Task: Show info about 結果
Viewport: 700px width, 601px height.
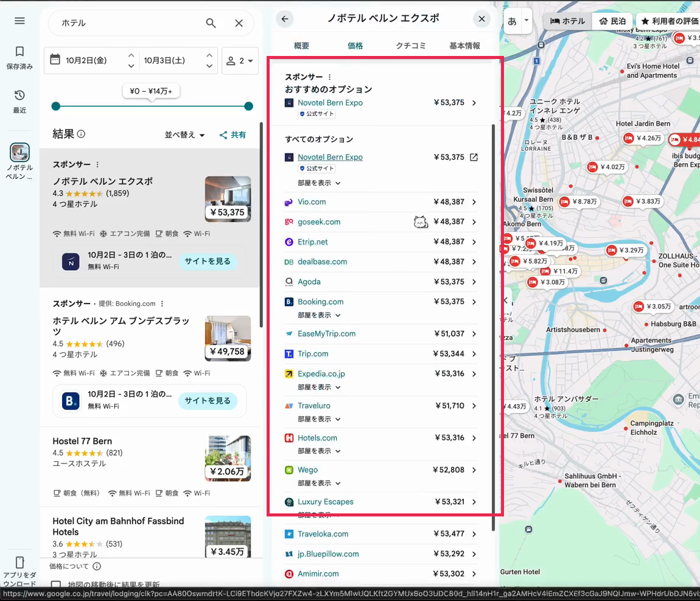Action: (x=81, y=134)
